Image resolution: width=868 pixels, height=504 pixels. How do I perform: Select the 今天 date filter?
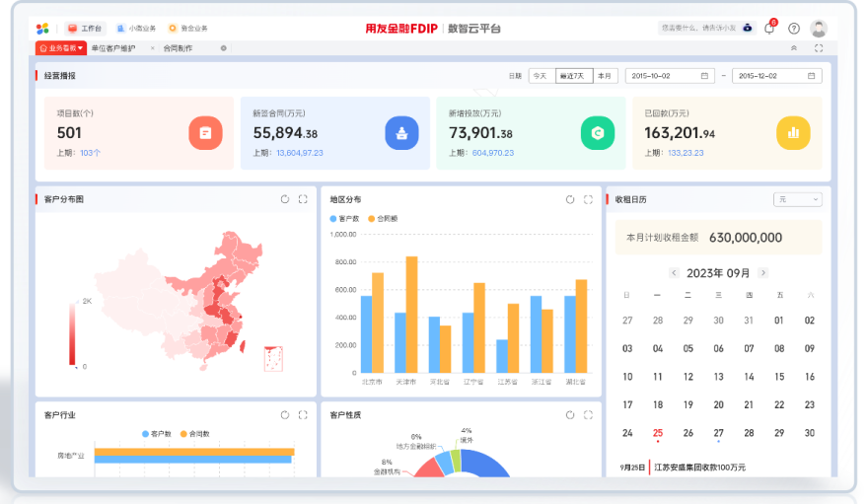pos(541,76)
